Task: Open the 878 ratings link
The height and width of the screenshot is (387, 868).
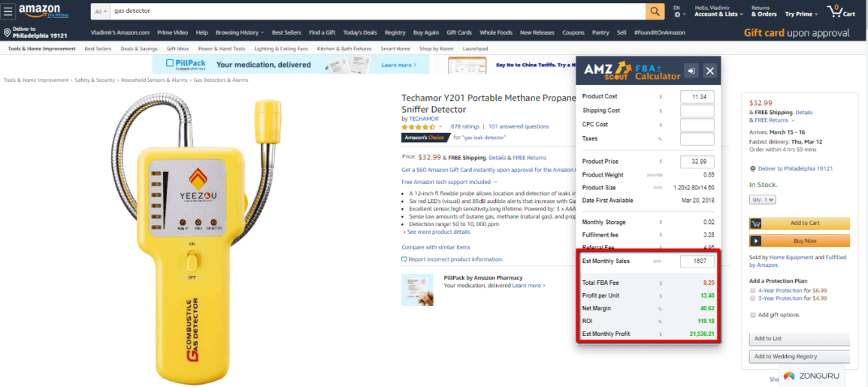Action: pyautogui.click(x=464, y=126)
